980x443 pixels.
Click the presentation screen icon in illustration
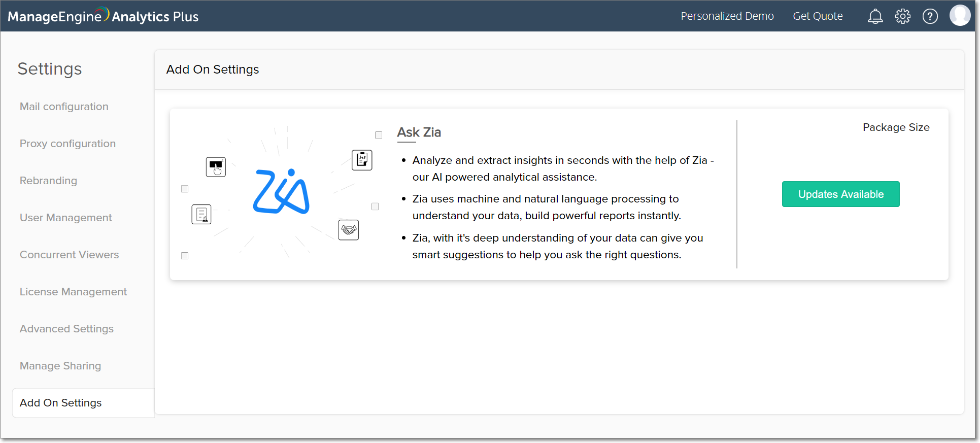(x=216, y=166)
